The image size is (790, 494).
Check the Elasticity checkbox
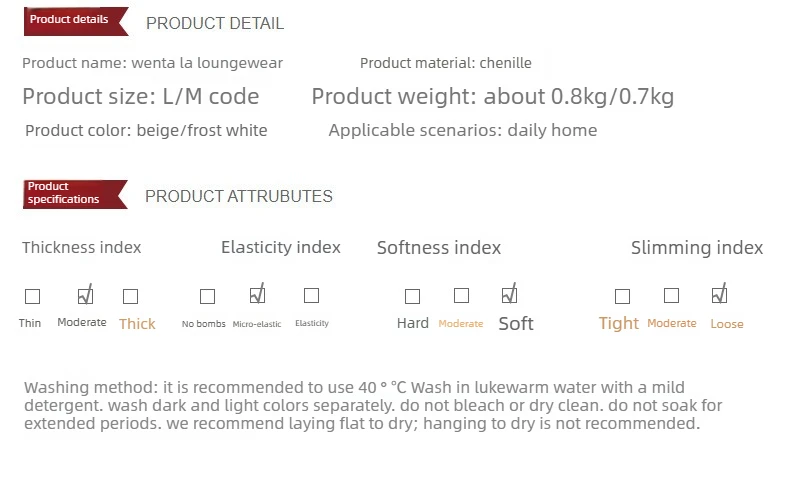point(311,295)
